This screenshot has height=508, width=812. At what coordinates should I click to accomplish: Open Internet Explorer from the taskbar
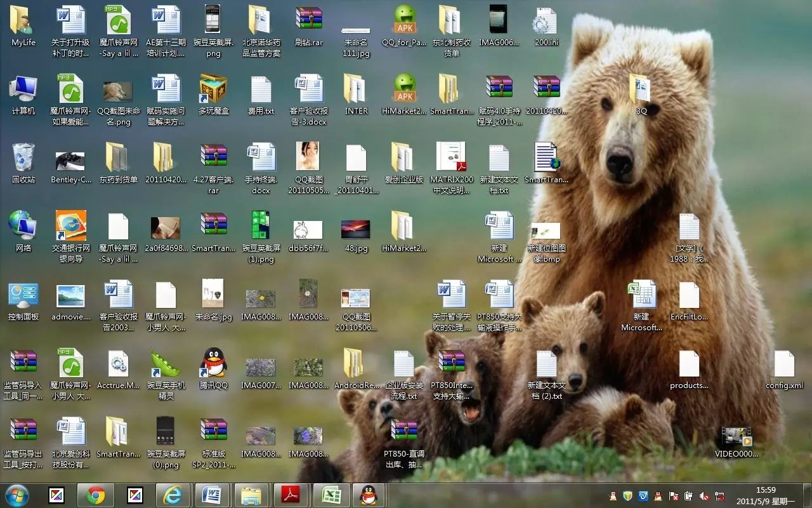coord(173,495)
